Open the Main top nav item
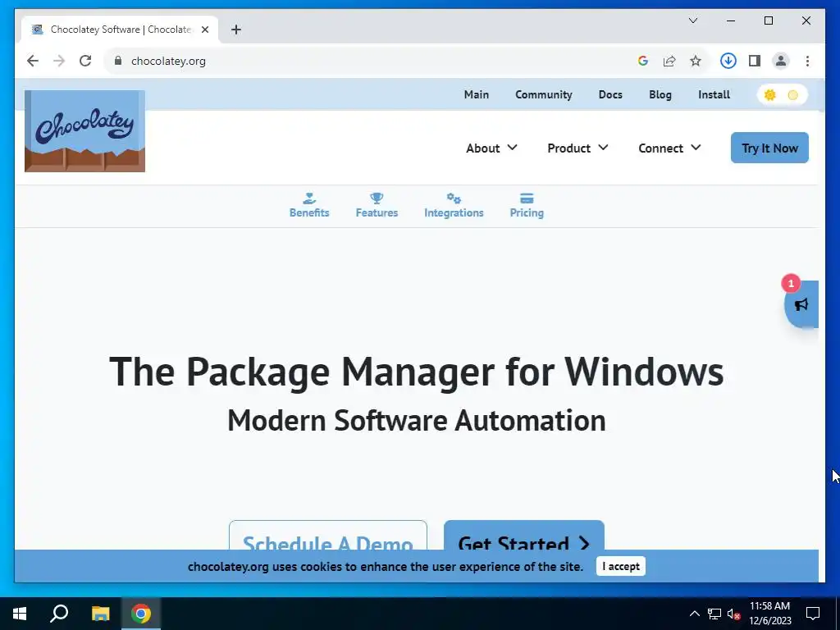Screen dimensions: 840x630 point(477,95)
